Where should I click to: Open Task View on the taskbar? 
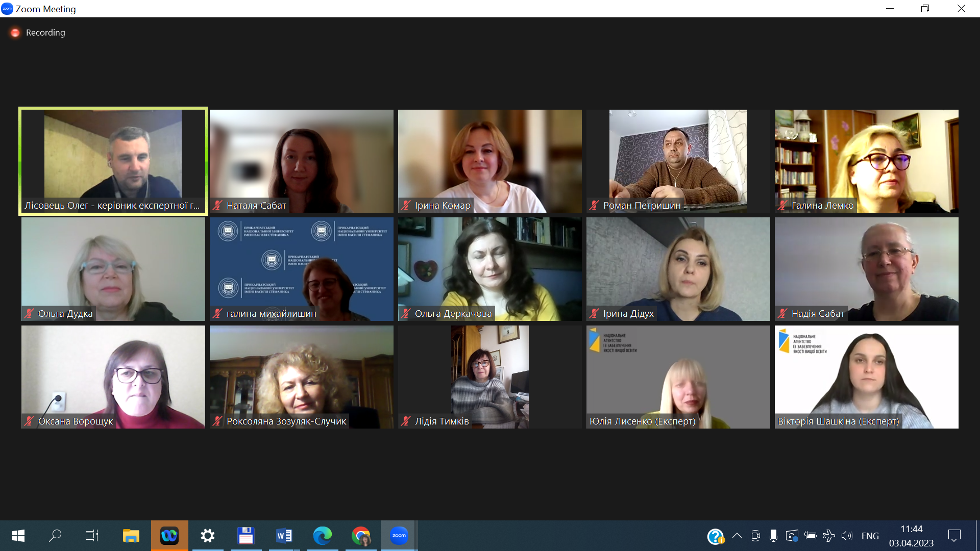(92, 535)
